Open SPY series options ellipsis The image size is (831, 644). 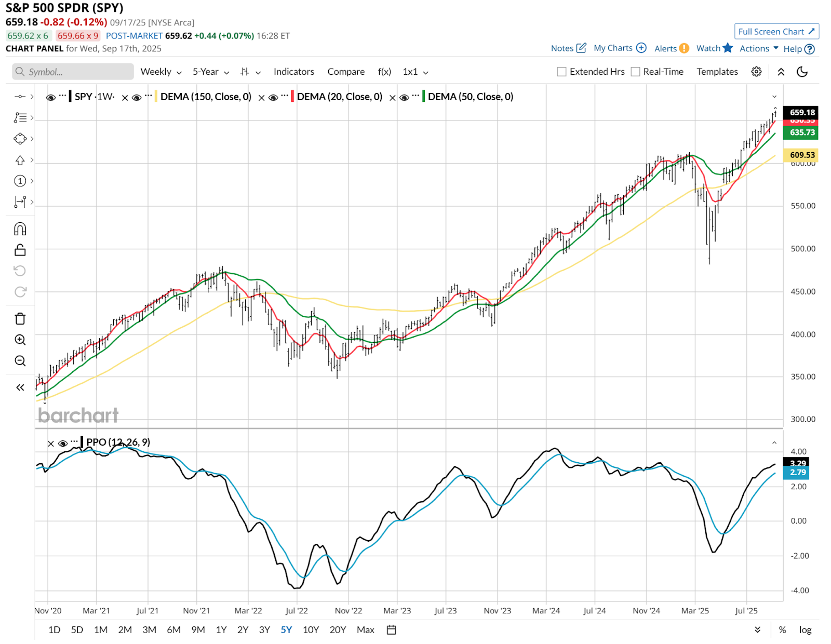(x=62, y=96)
